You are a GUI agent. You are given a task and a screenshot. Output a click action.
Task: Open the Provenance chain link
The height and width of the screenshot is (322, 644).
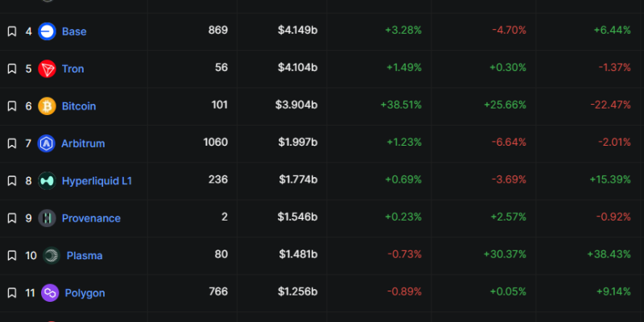coord(91,218)
